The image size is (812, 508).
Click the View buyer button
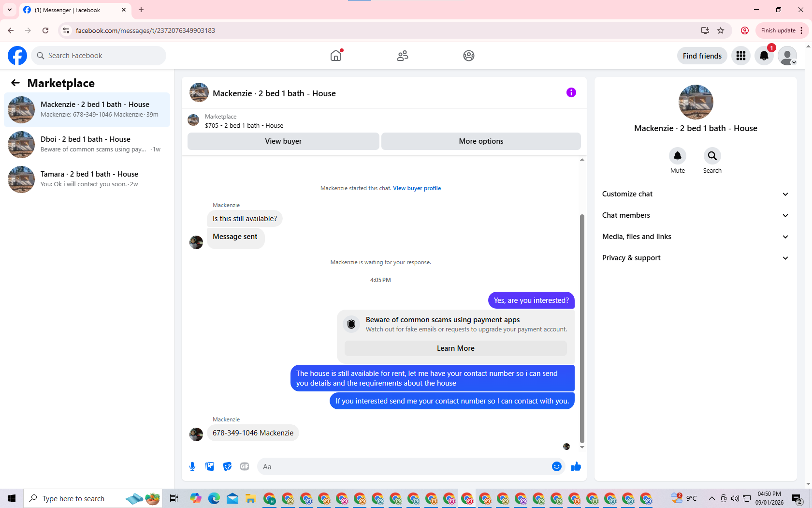(x=283, y=141)
